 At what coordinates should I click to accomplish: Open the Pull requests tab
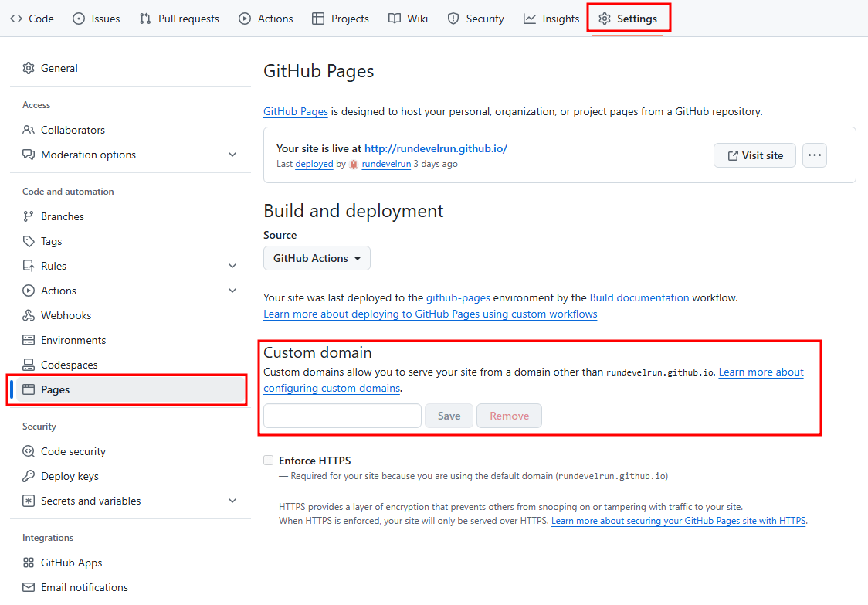pos(179,19)
